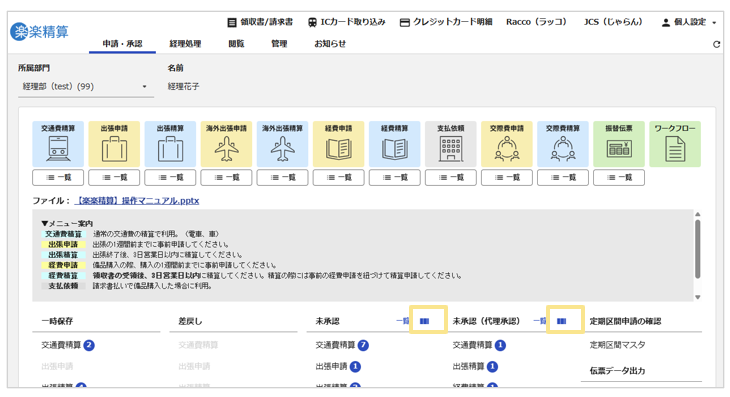Click 一覧 button under 経費申請 tile
The width and height of the screenshot is (730, 397).
(338, 177)
